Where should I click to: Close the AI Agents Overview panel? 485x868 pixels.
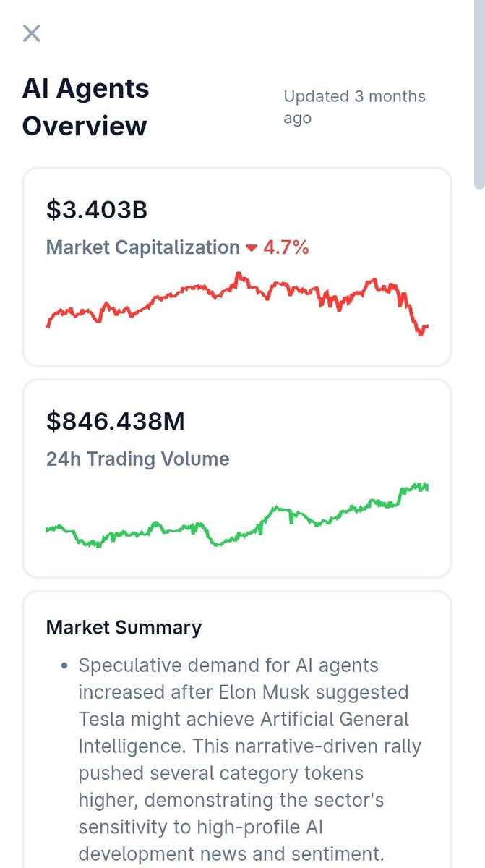point(32,33)
